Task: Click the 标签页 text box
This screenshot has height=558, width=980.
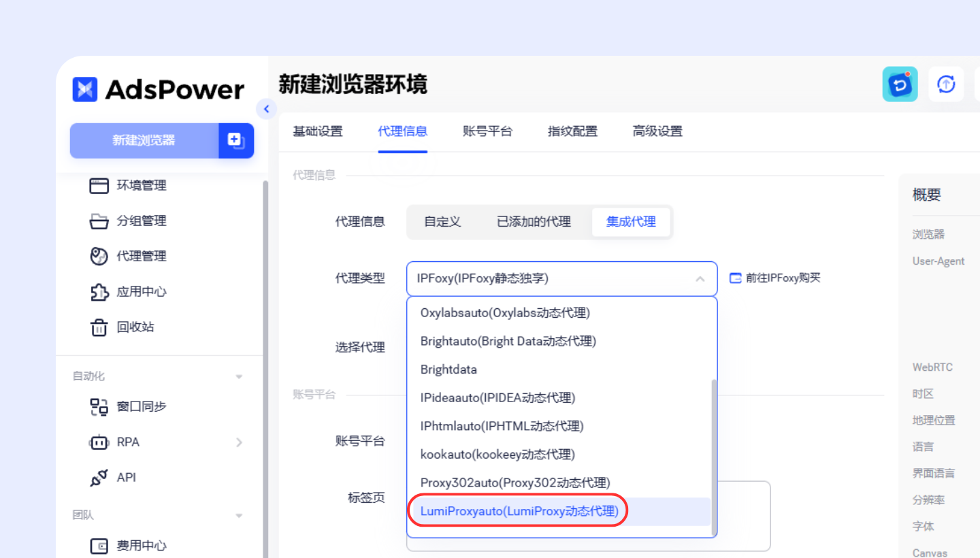Action: (x=589, y=516)
